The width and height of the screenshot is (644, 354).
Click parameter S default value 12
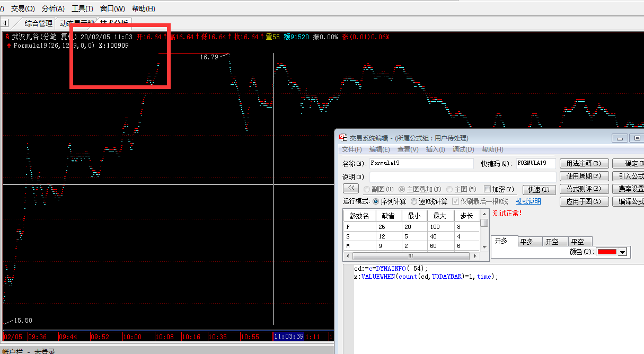389,236
